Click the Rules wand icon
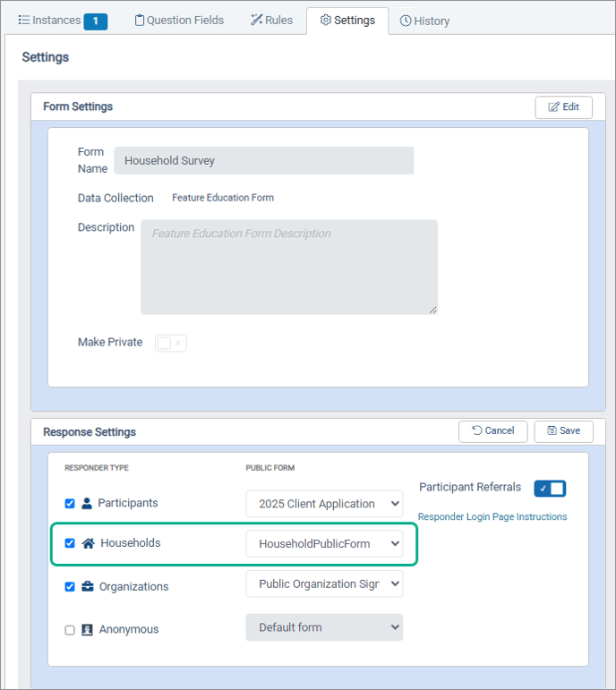 (256, 21)
